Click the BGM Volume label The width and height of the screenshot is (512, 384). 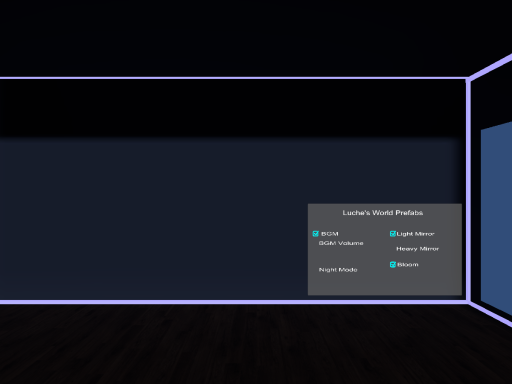point(341,243)
